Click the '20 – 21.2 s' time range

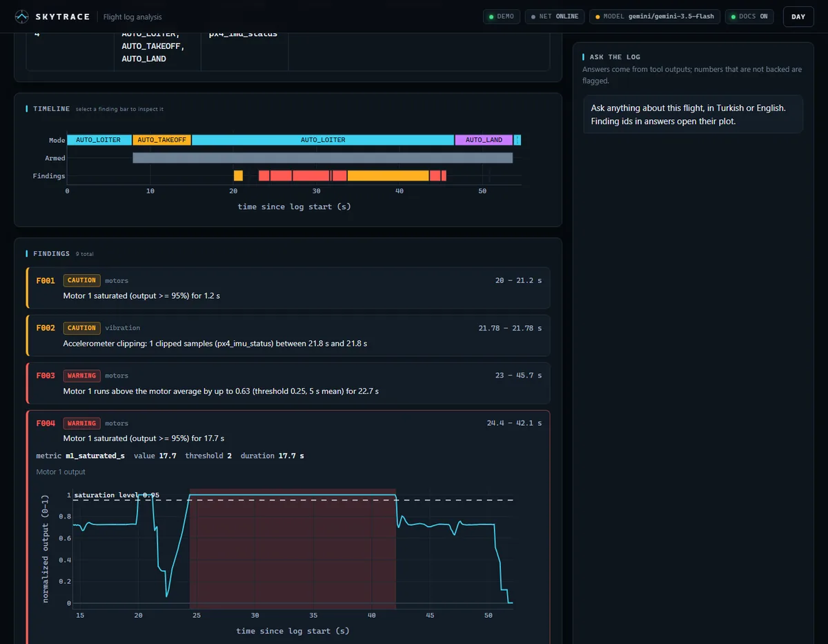click(x=518, y=281)
